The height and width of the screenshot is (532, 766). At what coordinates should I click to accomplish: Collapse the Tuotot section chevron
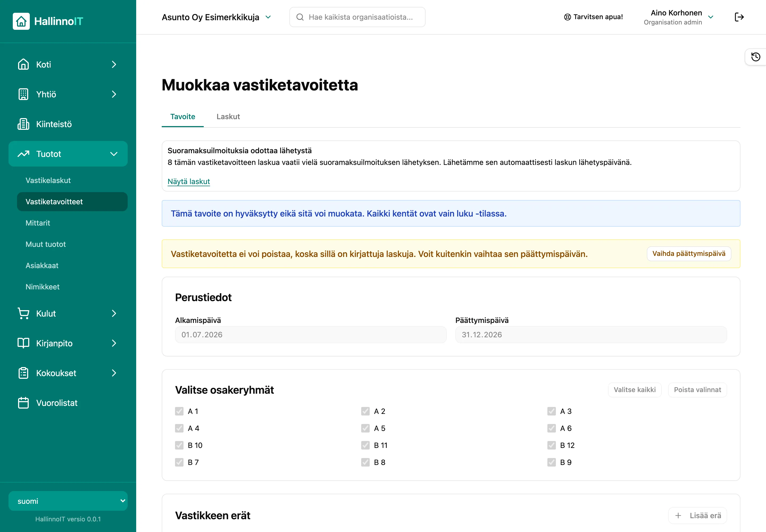click(x=114, y=154)
